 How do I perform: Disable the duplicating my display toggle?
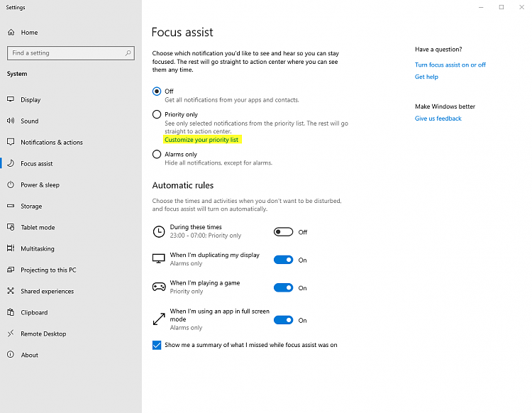pyautogui.click(x=283, y=260)
